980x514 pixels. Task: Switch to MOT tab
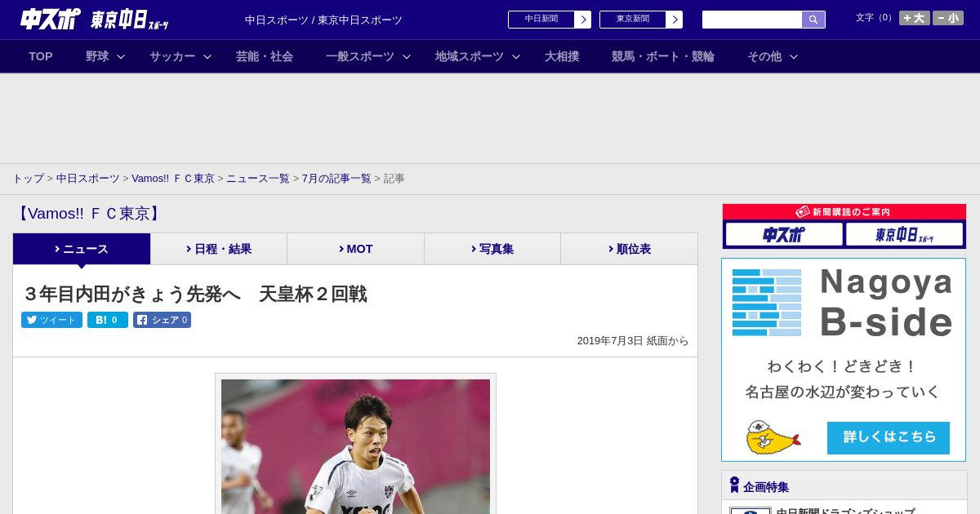(356, 249)
